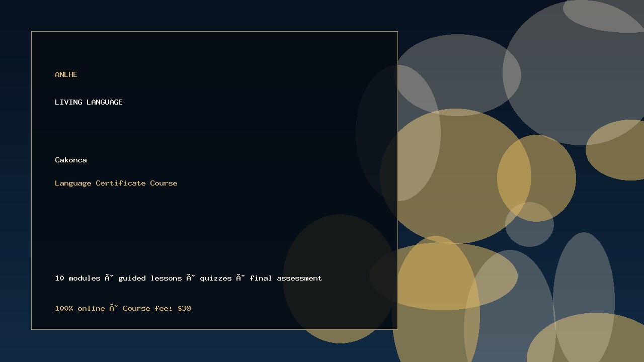Screen dimensions: 644x362
Task: Click the ANLHE brand name
Action: coord(66,74)
